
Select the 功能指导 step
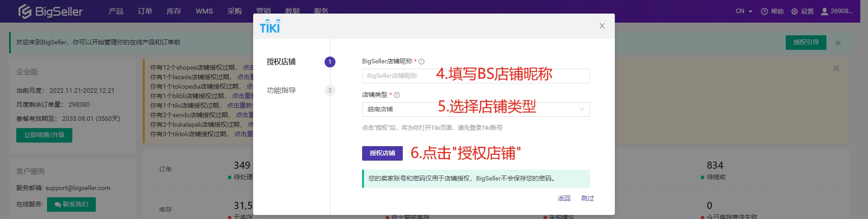[x=281, y=90]
